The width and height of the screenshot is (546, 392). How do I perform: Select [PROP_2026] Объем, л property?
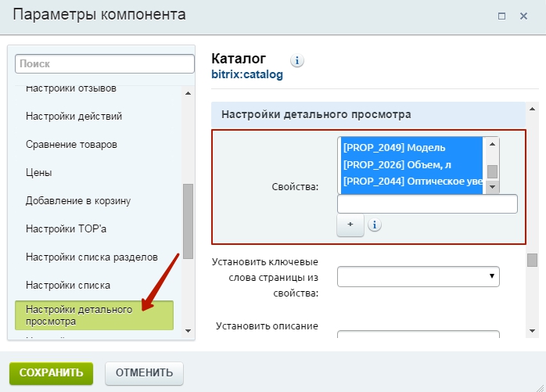[411, 164]
